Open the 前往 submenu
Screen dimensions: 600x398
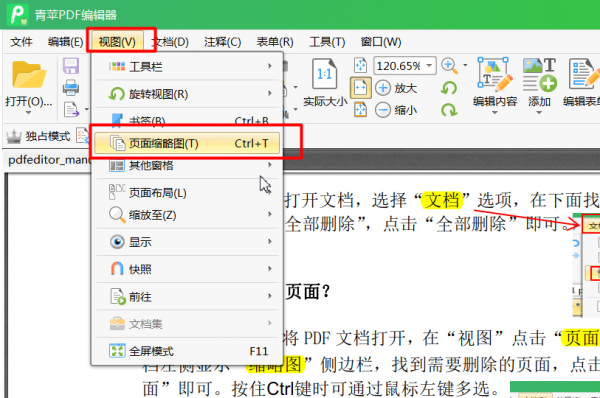[188, 296]
